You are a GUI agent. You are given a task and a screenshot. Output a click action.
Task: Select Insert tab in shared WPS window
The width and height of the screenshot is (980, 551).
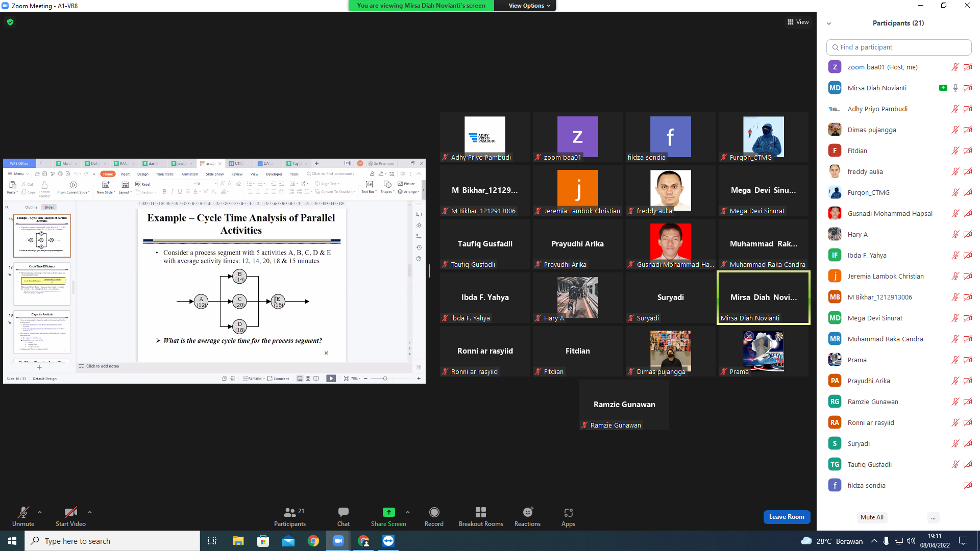click(x=125, y=174)
